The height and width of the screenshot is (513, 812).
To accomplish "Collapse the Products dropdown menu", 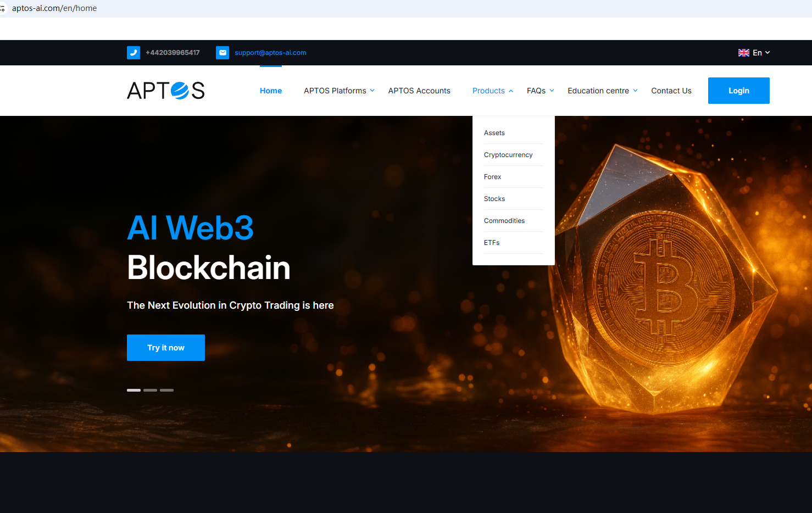I will (x=493, y=91).
